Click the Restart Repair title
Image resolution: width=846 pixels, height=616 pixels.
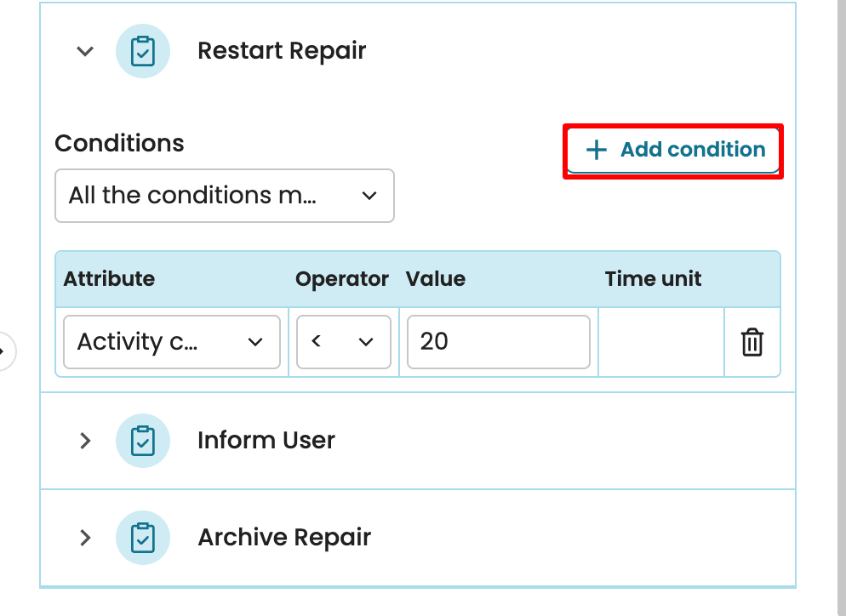tap(281, 51)
